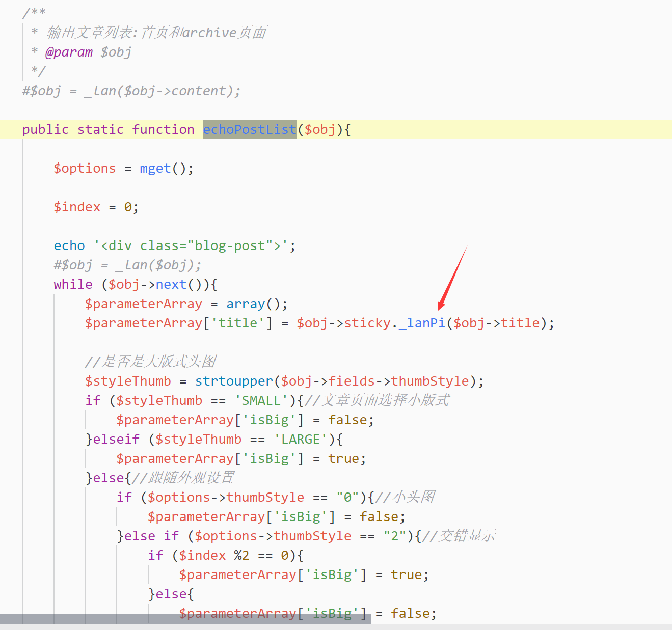
Task: Click the $styleThumb variable assignment
Action: 128,381
